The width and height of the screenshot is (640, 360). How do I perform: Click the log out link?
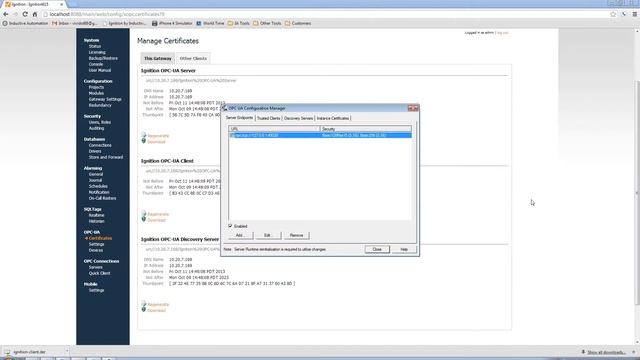tap(502, 33)
